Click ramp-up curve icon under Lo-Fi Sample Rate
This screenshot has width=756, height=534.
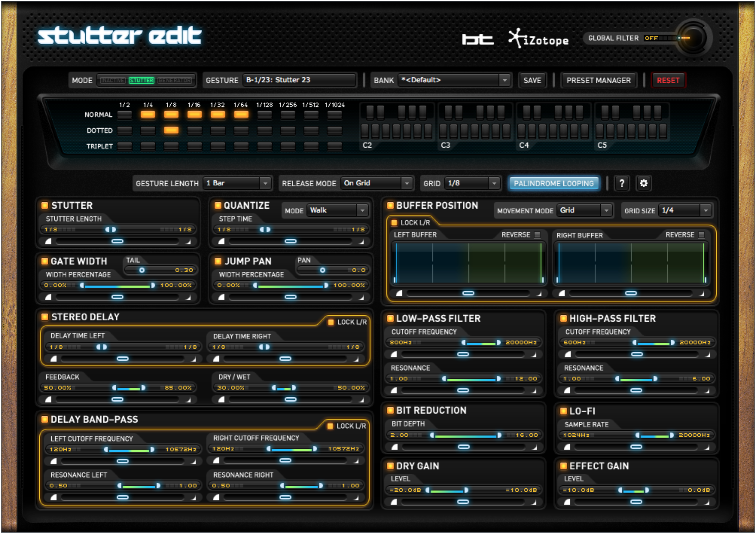tap(567, 447)
